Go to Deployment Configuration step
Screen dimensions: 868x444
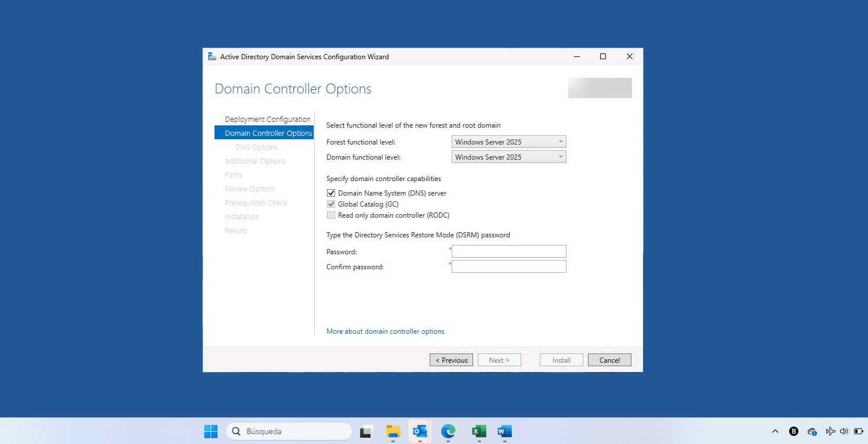[x=268, y=119]
